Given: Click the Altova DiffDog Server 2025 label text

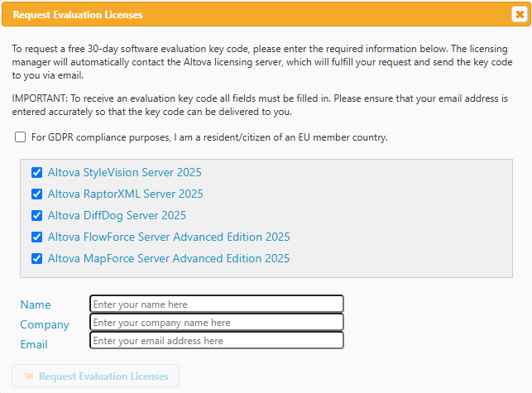Looking at the screenshot, I should point(117,216).
